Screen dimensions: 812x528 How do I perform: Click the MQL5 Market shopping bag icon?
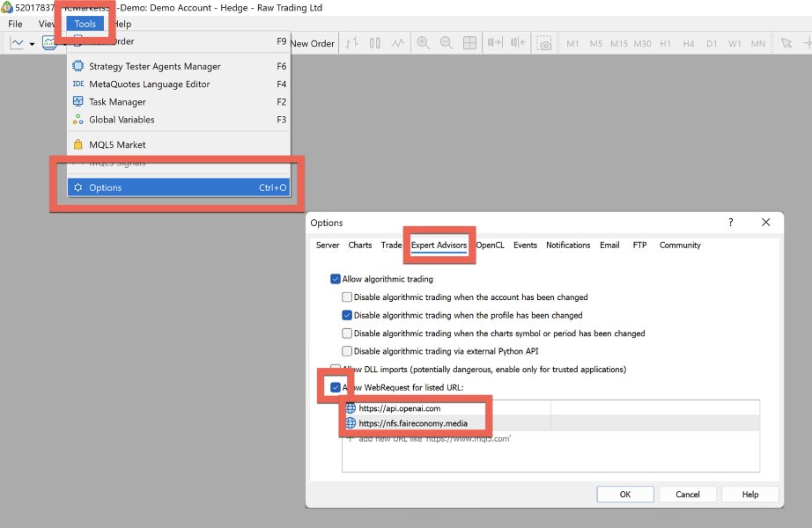tap(78, 144)
